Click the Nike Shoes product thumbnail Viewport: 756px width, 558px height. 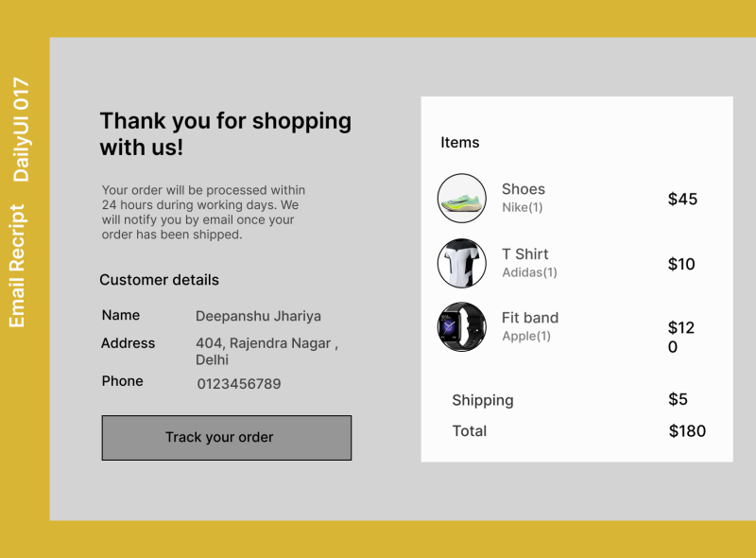461,198
